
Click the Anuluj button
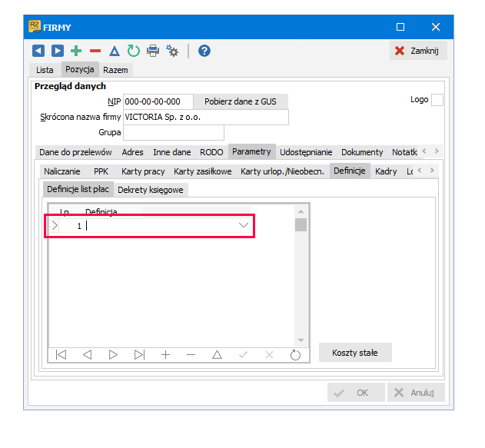pyautogui.click(x=416, y=393)
